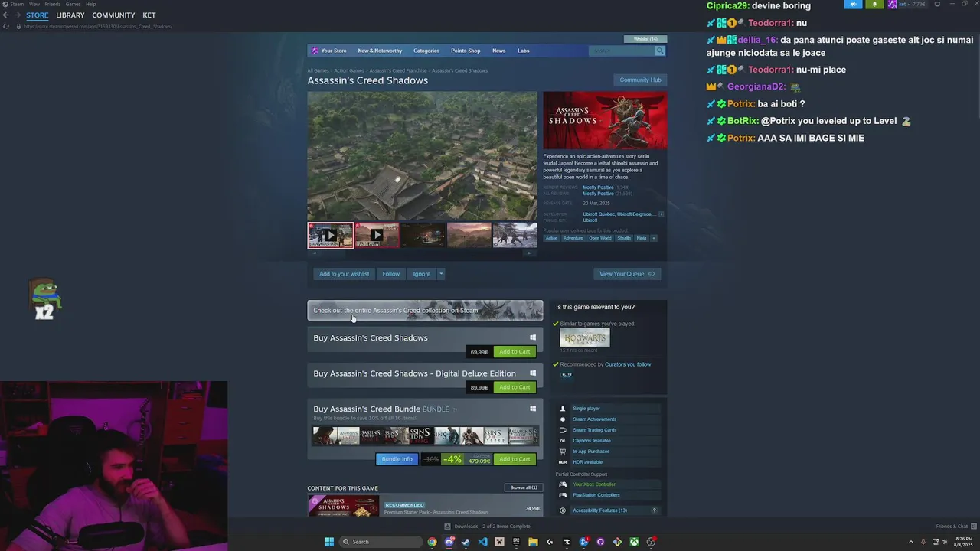
Task: Click Browse all (1) content button
Action: tap(524, 487)
